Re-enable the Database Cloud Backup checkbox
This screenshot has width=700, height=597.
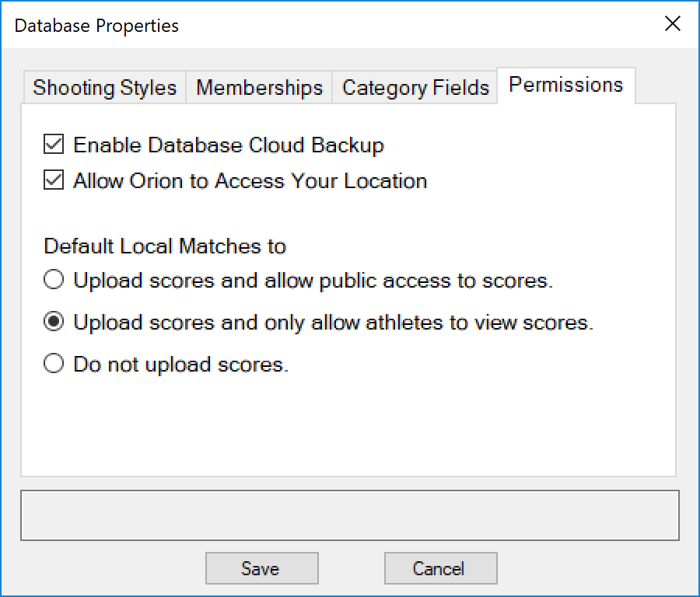click(x=53, y=145)
